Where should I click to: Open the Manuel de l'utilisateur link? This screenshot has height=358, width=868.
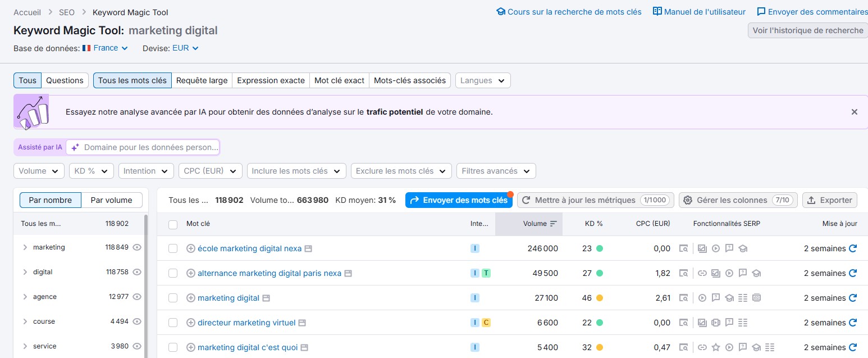pos(698,11)
